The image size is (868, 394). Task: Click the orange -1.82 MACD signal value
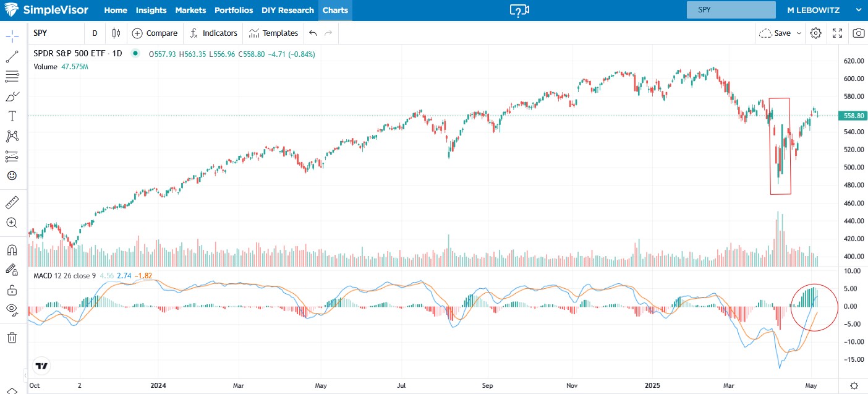144,276
